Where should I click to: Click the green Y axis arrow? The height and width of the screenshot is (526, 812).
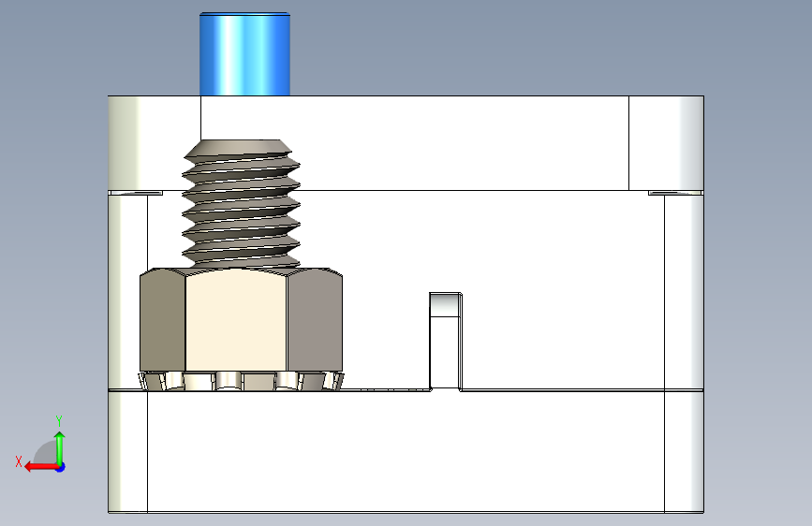coord(60,447)
